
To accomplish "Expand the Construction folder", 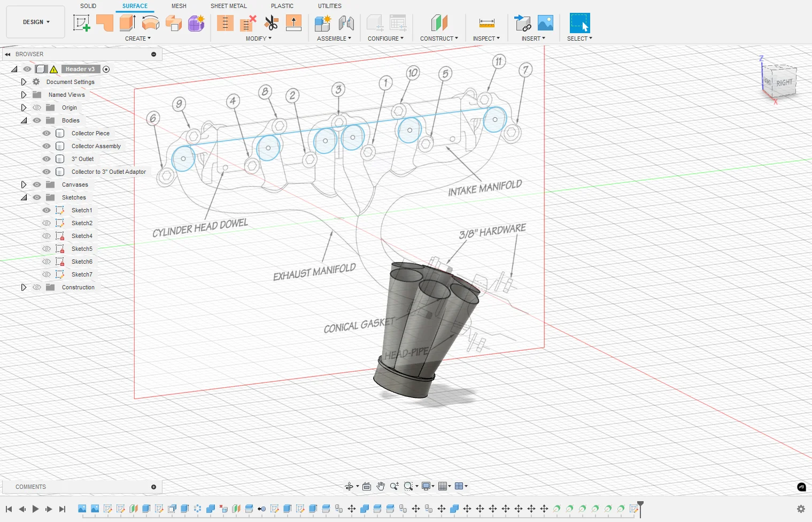I will pyautogui.click(x=24, y=287).
